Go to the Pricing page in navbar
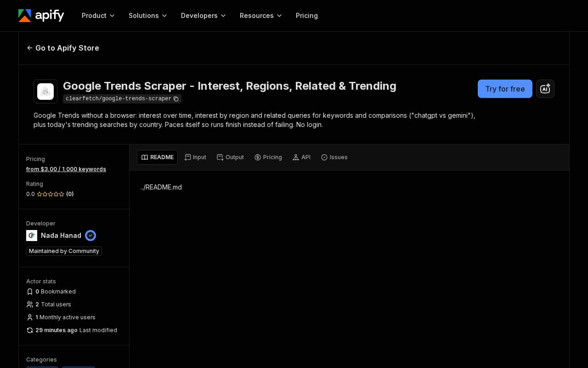The width and height of the screenshot is (588, 368). (x=307, y=16)
